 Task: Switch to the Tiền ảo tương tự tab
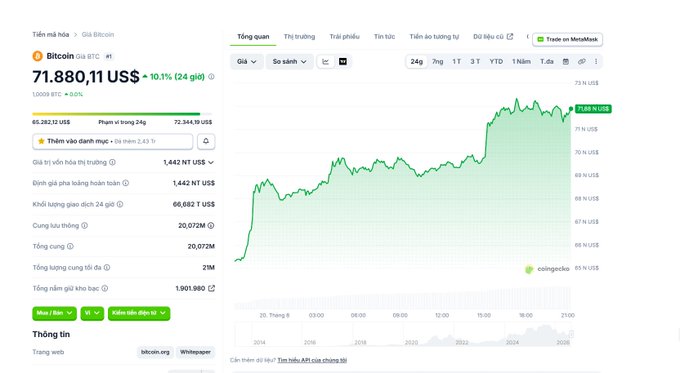434,37
